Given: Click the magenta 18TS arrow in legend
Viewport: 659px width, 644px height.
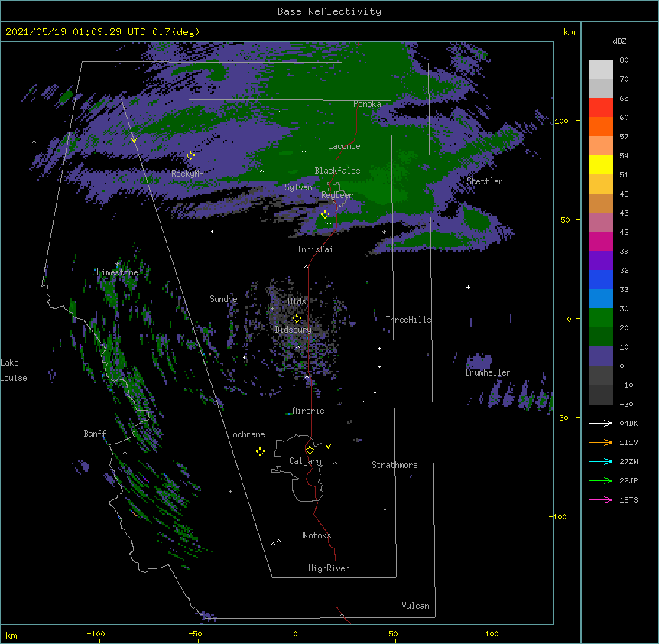Looking at the screenshot, I should pyautogui.click(x=601, y=499).
